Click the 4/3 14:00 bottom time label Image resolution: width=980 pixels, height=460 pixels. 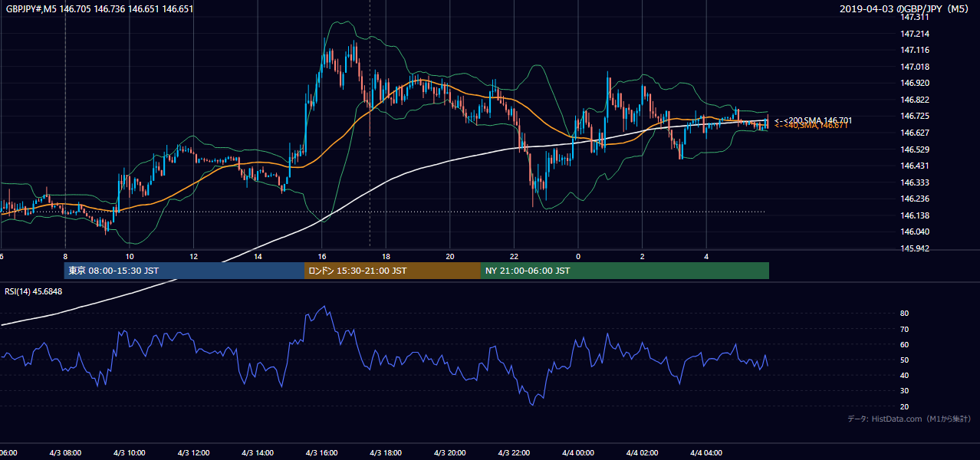pos(258,453)
